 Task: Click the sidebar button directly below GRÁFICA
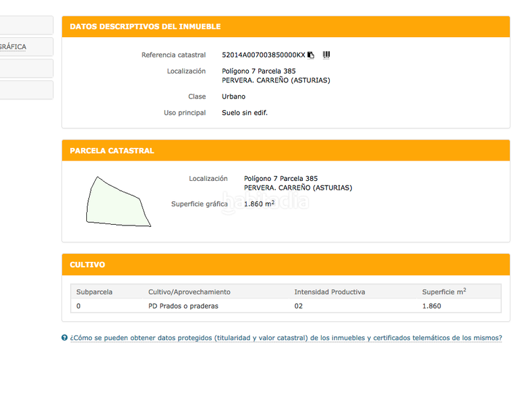click(26, 68)
